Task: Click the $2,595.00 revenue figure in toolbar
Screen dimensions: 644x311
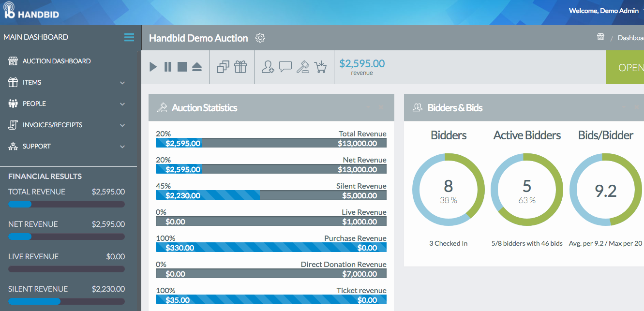Action: point(362,63)
